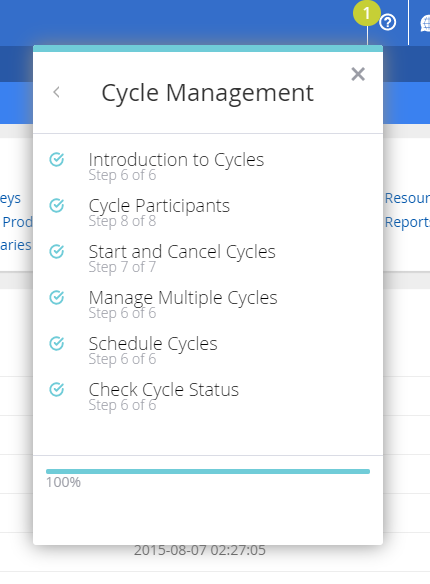
Task: Click the 100% progress bar
Action: point(208,472)
